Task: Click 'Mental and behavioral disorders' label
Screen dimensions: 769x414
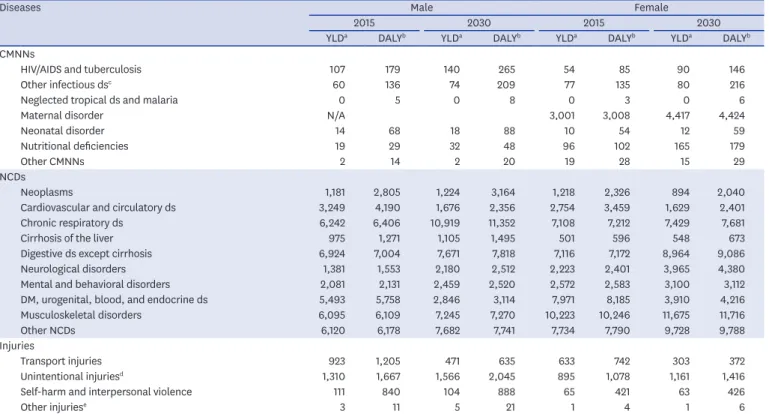Action: [x=95, y=284]
